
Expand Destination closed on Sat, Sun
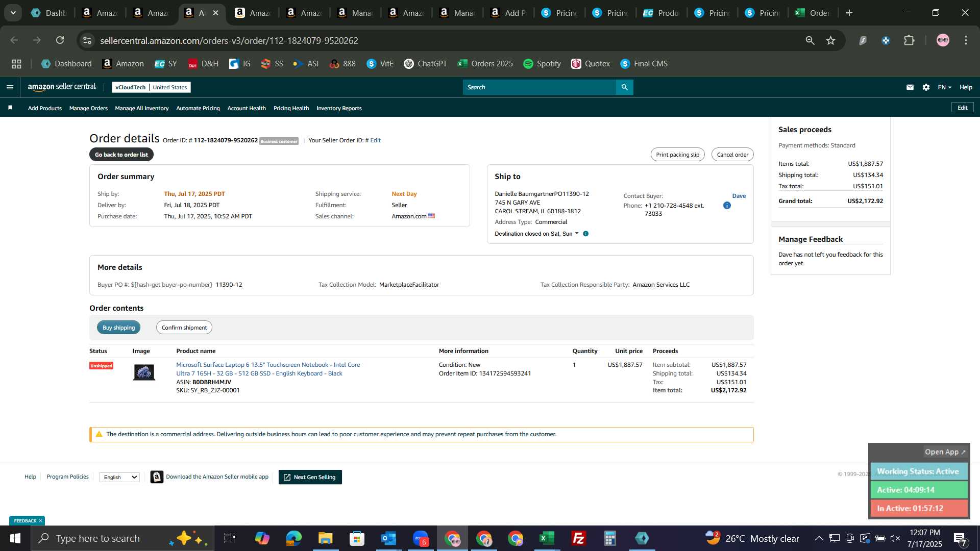tap(536, 234)
